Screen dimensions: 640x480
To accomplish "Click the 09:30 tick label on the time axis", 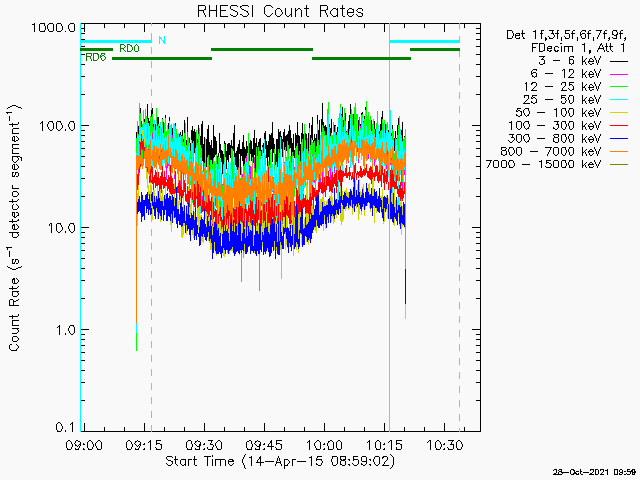I will click(203, 443).
